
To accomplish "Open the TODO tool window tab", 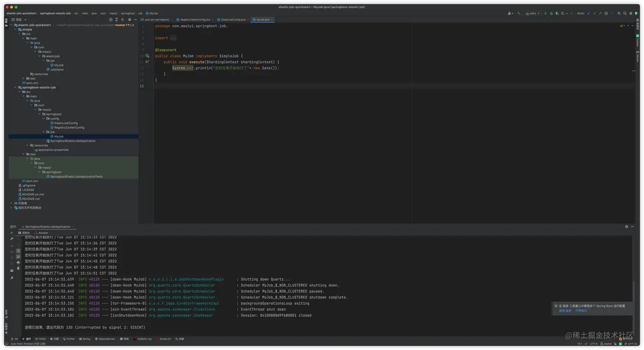I will point(40,339).
